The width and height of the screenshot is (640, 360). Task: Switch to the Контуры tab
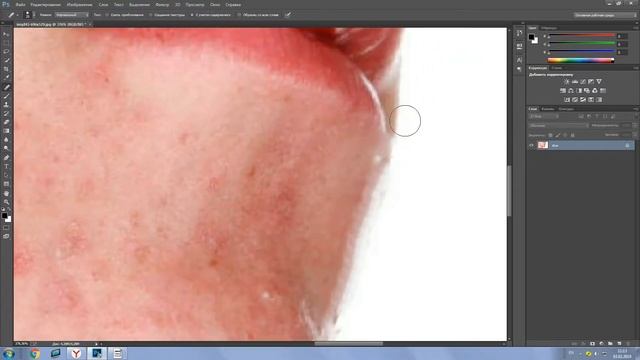click(566, 109)
